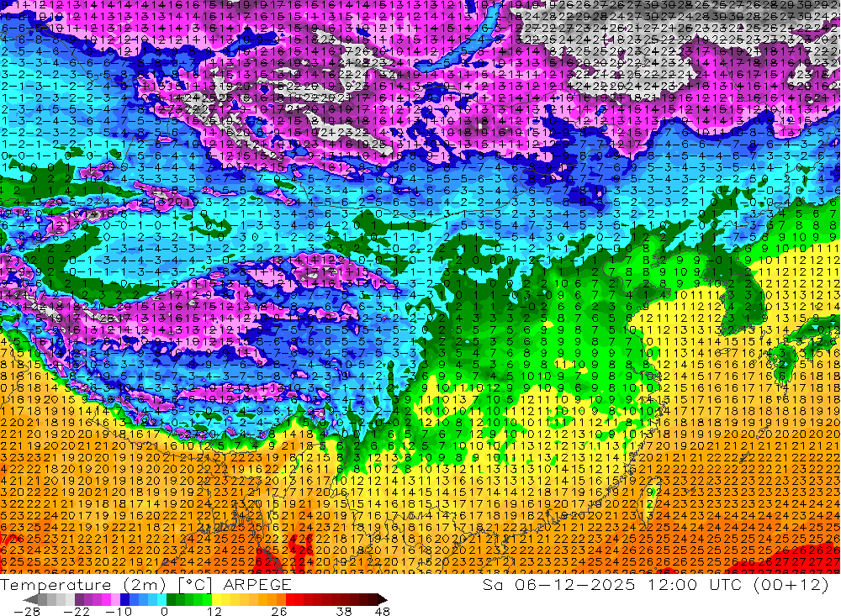The height and width of the screenshot is (616, 841).
Task: Click the '0' legend value
Action: point(164,611)
